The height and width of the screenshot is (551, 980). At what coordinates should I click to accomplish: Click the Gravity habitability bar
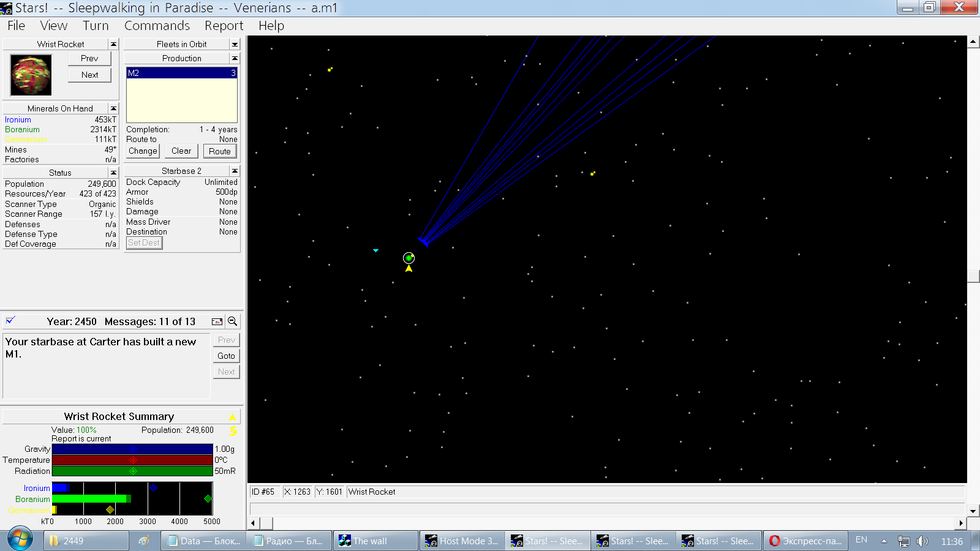click(x=132, y=449)
